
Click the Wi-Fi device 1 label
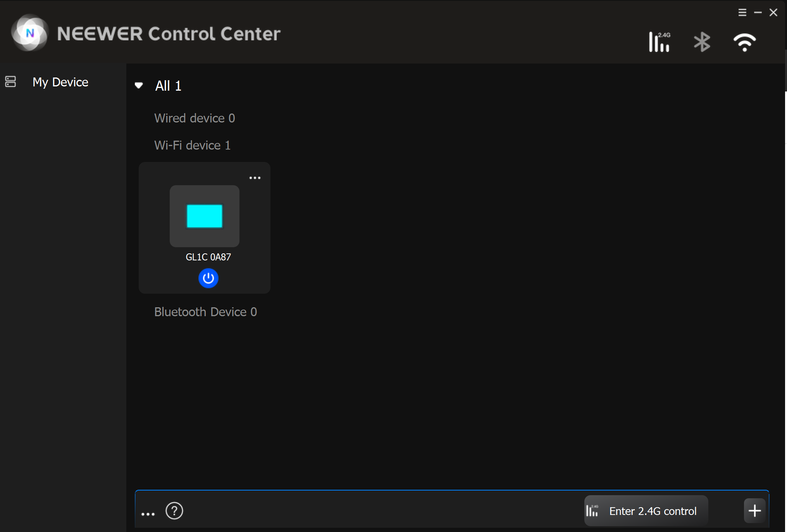coord(192,145)
